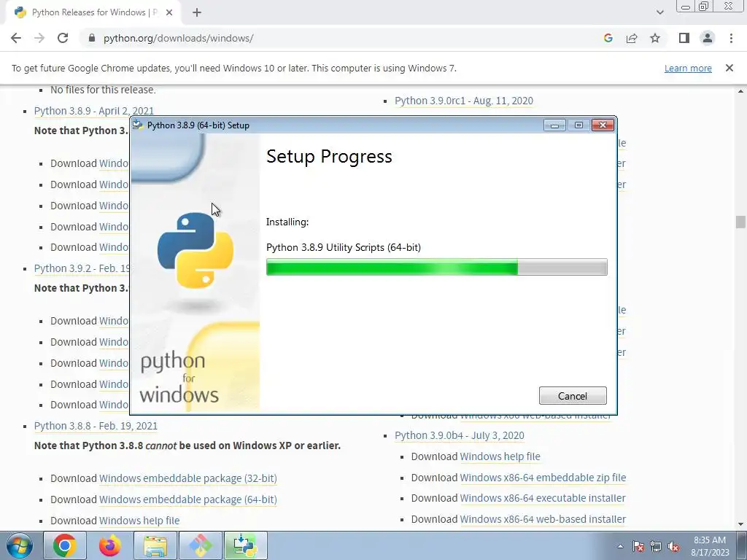Click the page scrollbar down arrow

[x=741, y=524]
